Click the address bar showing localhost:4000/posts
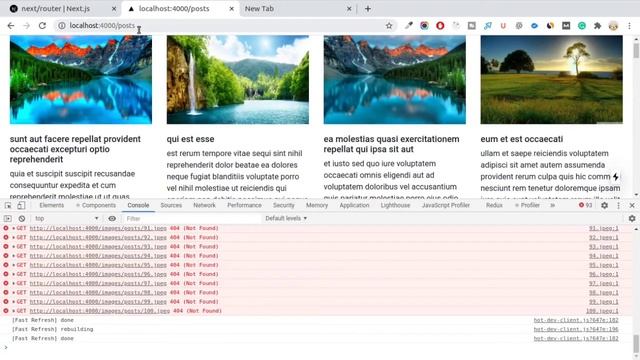The width and height of the screenshot is (640, 360). click(224, 26)
